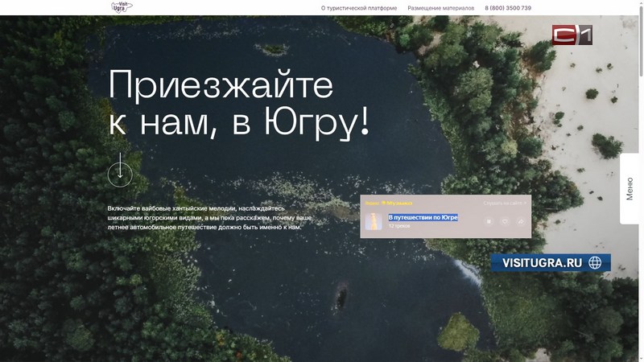This screenshot has width=644, height=362.
Task: Click the circular down-arrow scroll button
Action: point(120,174)
